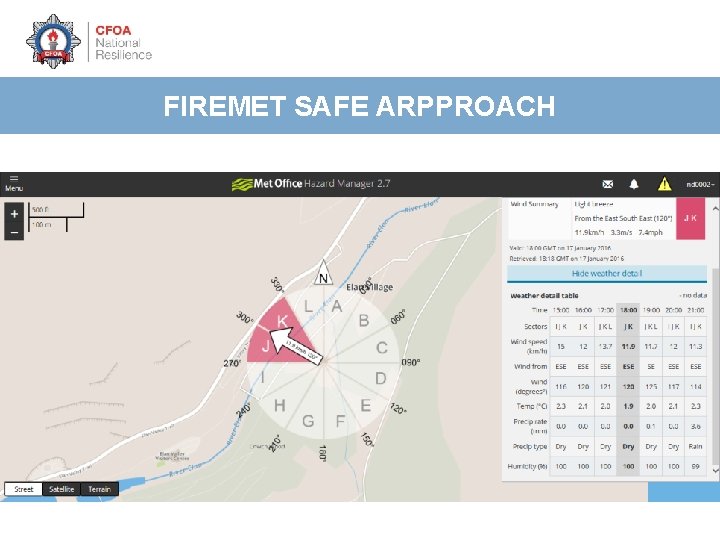Click the CFOA crest logo

coord(53,41)
